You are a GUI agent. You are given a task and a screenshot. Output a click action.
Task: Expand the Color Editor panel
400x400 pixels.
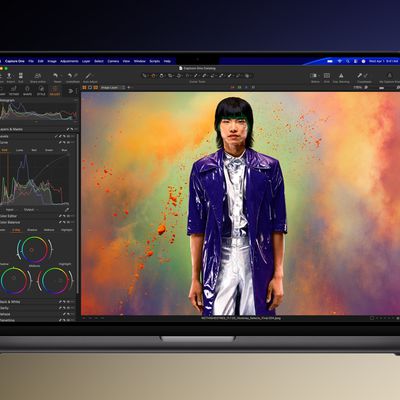(x=38, y=216)
